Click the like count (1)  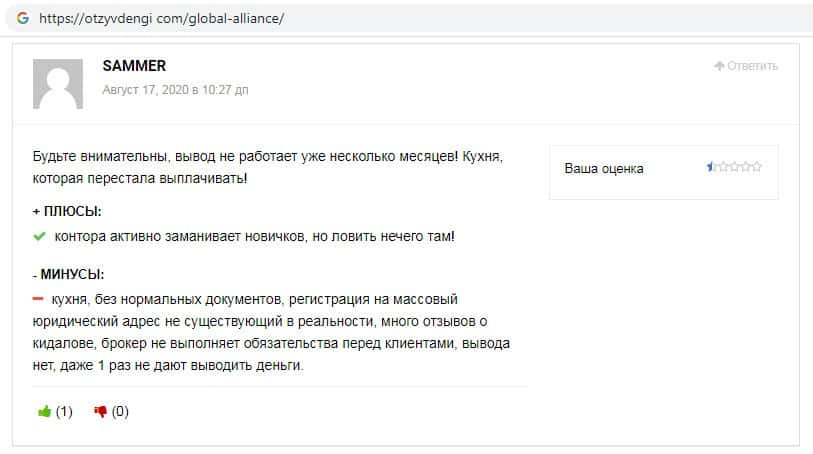tap(64, 411)
